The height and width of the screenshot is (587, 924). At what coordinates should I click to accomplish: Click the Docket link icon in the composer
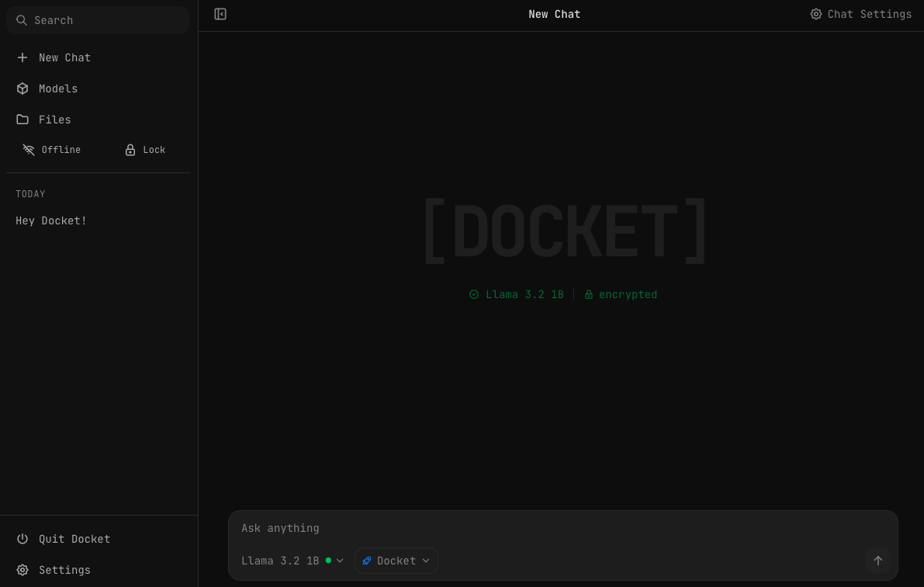[367, 561]
